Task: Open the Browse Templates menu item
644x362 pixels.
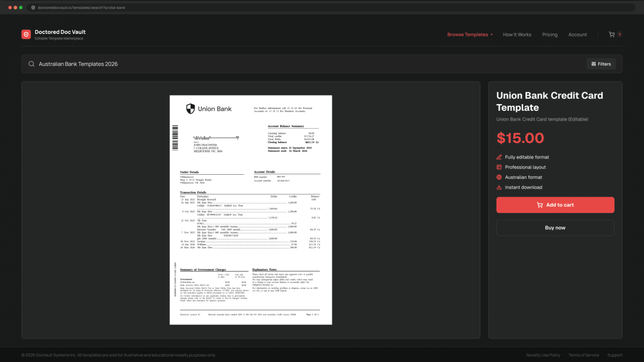Action: tap(468, 34)
